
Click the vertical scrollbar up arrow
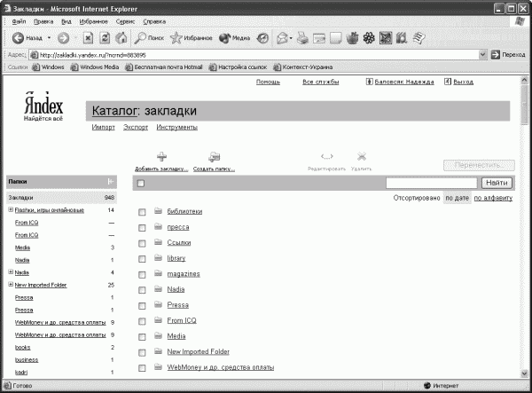pos(524,80)
